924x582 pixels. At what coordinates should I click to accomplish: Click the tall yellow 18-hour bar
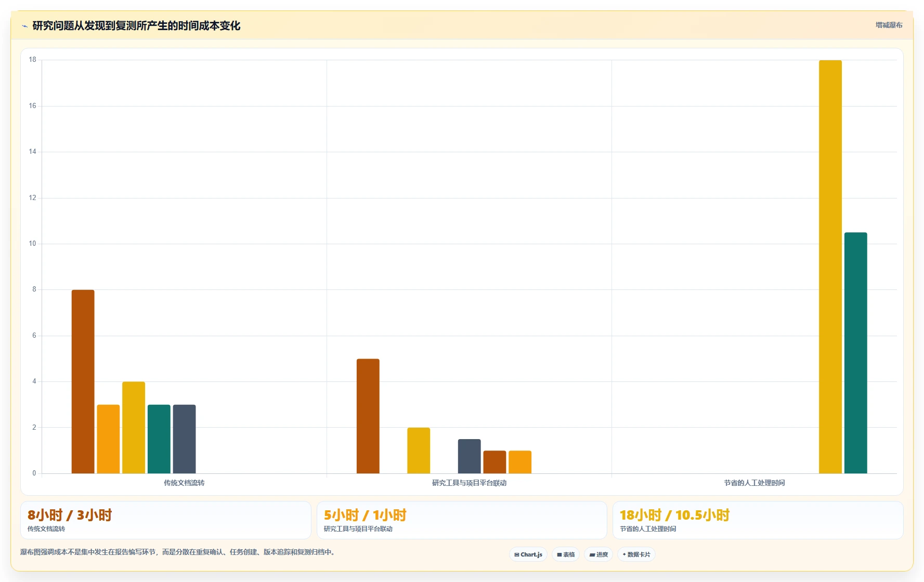[x=830, y=267]
